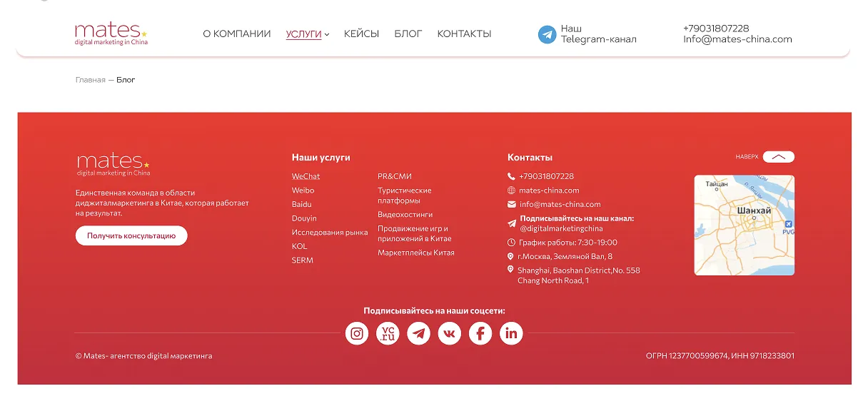This screenshot has width=868, height=401.
Task: Click the Telegram channel icon in header
Action: pos(547,34)
